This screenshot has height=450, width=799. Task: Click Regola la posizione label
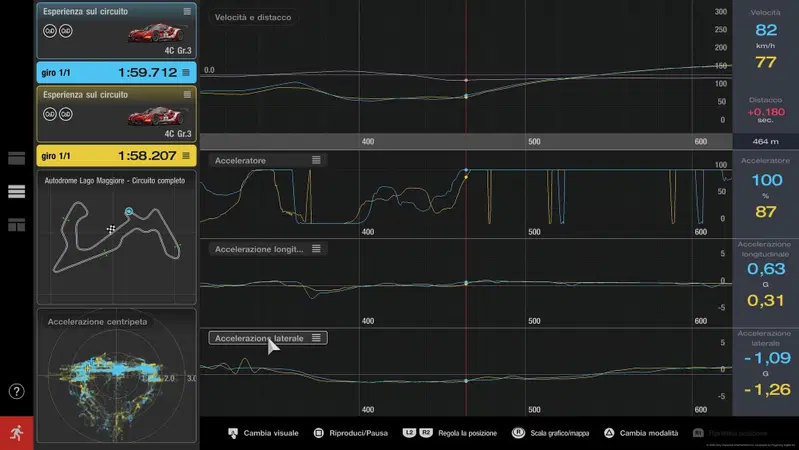click(x=467, y=433)
